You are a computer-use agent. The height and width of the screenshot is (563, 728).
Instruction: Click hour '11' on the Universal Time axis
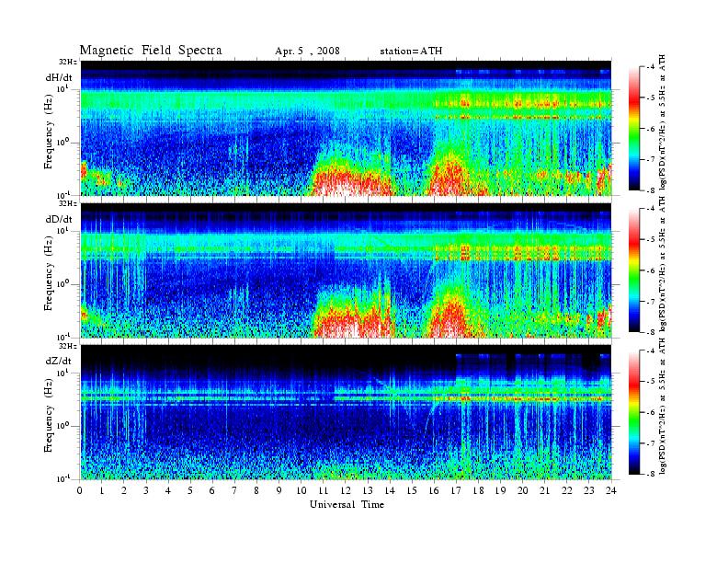[x=324, y=490]
